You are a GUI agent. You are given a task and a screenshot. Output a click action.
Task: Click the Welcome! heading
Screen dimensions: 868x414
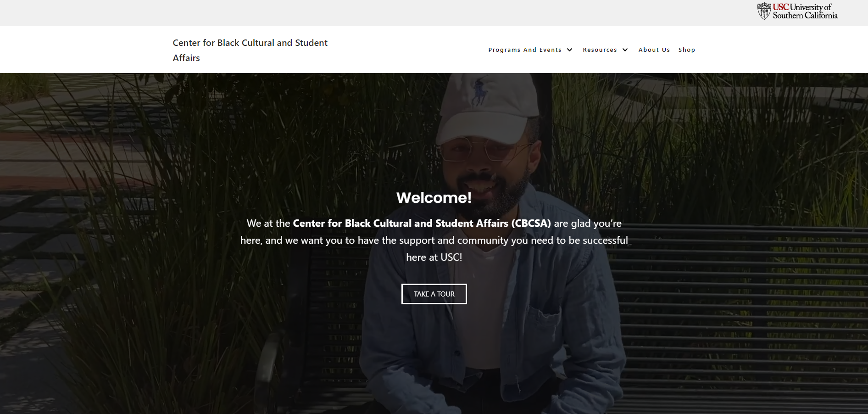[434, 198]
